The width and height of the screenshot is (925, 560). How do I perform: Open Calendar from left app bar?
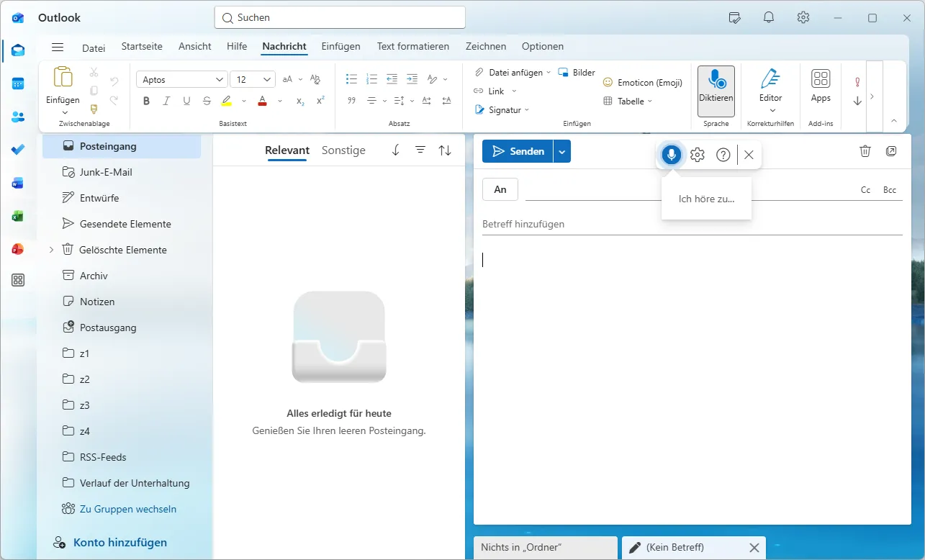pos(18,83)
